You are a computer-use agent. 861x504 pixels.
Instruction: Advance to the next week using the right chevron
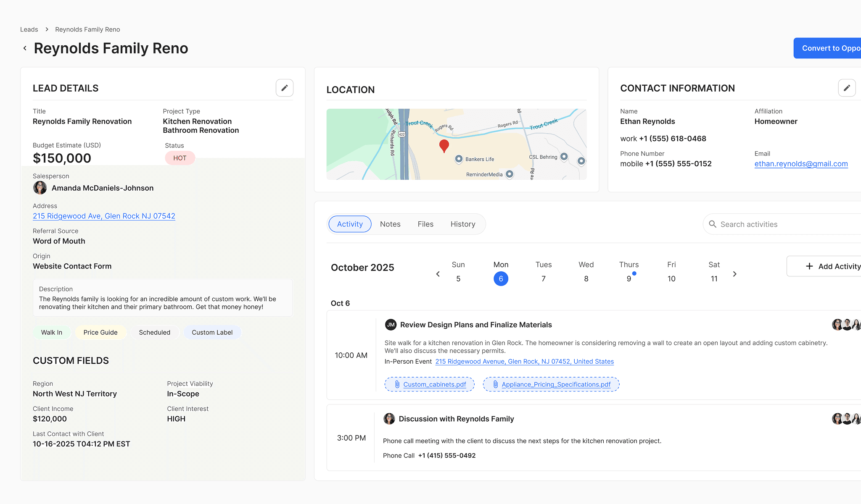[734, 274]
